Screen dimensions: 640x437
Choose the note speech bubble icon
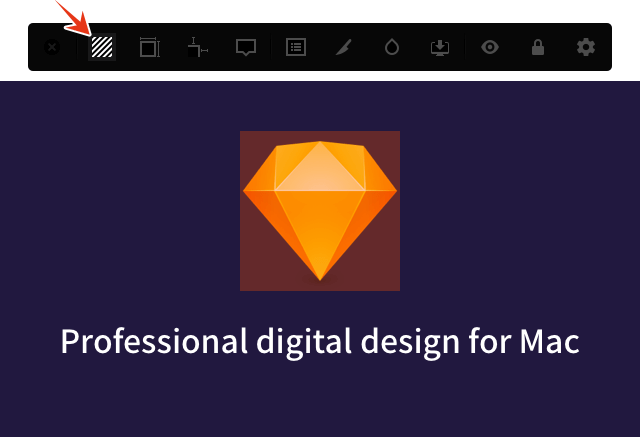point(246,47)
